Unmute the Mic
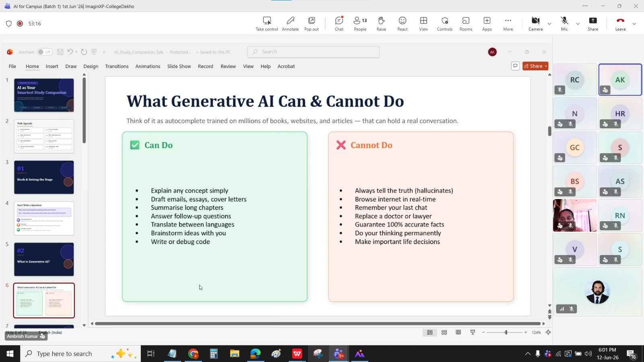 (564, 24)
